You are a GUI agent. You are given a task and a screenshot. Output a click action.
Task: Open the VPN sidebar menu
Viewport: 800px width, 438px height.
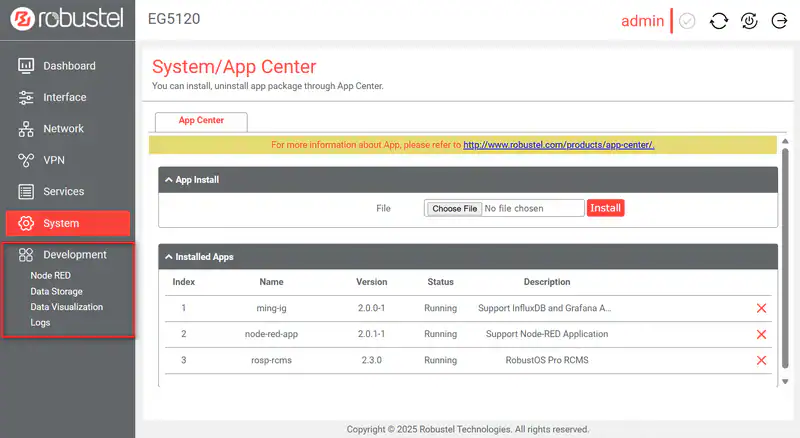(55, 160)
